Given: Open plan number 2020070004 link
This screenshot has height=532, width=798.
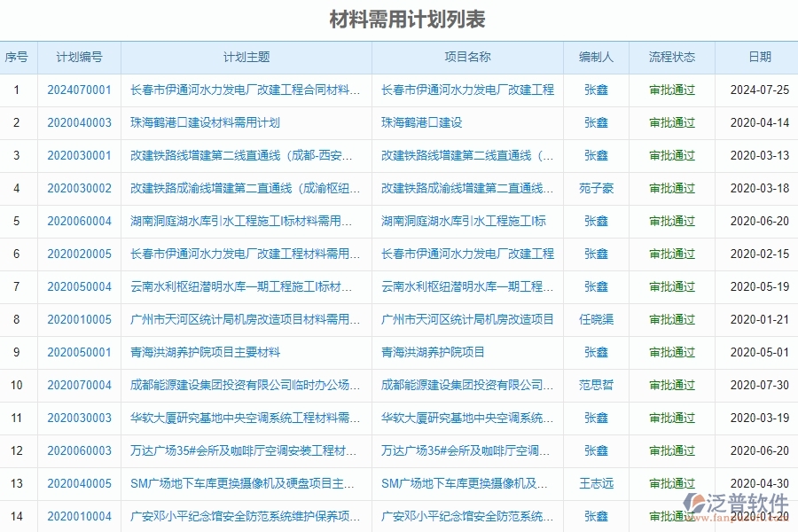Looking at the screenshot, I should [x=78, y=385].
